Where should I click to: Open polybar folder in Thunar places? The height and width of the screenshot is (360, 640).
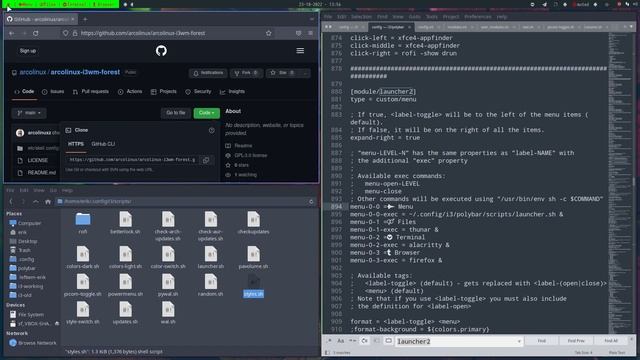(22, 269)
